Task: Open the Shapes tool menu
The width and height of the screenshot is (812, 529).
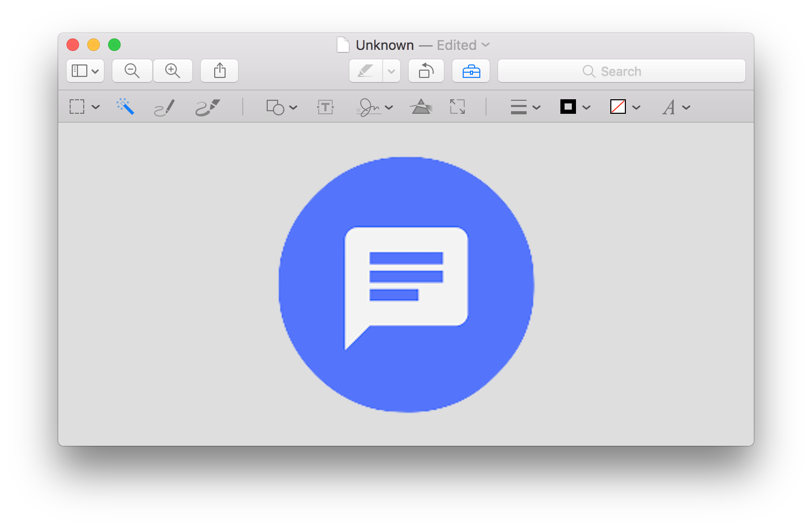Action: tap(282, 107)
